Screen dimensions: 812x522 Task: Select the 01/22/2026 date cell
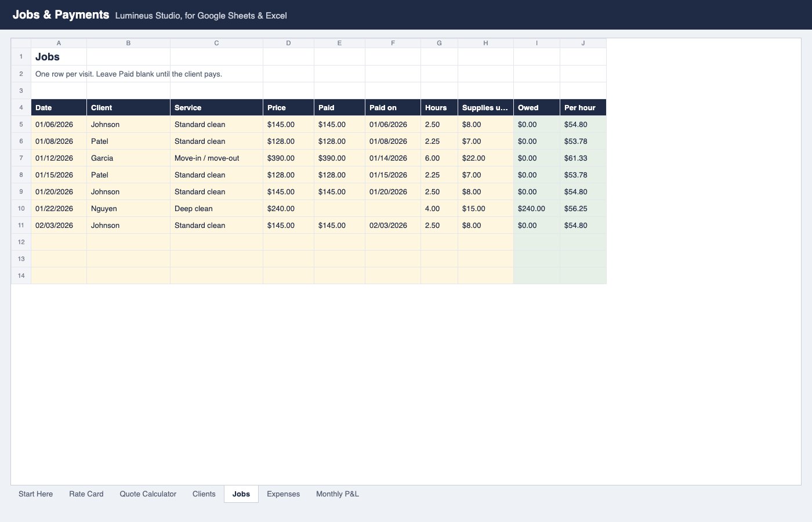[x=59, y=208]
